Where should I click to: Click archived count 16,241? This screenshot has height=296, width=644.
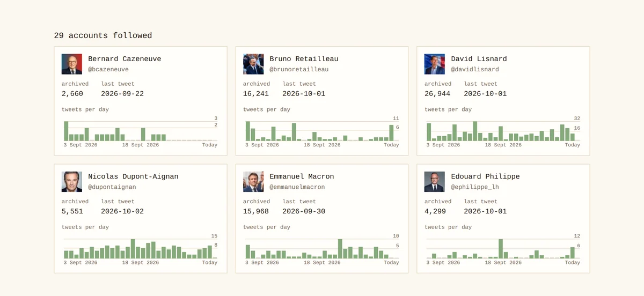[256, 94]
